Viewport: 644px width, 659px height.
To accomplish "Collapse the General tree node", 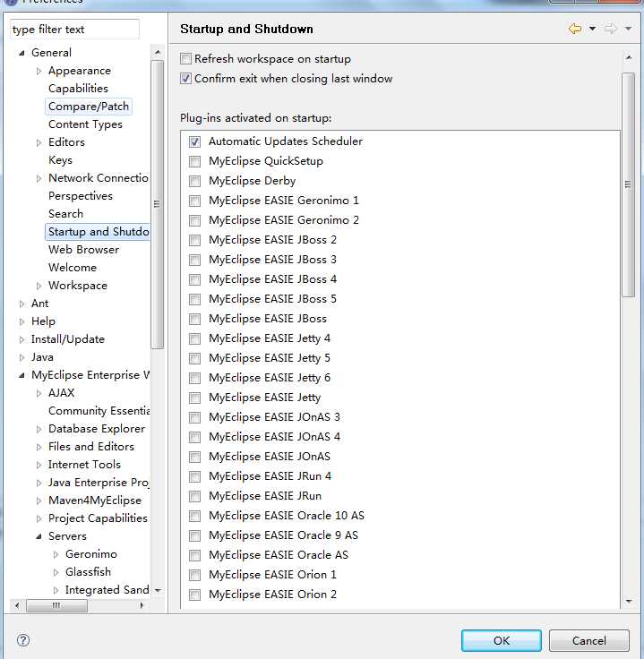I will pos(21,53).
